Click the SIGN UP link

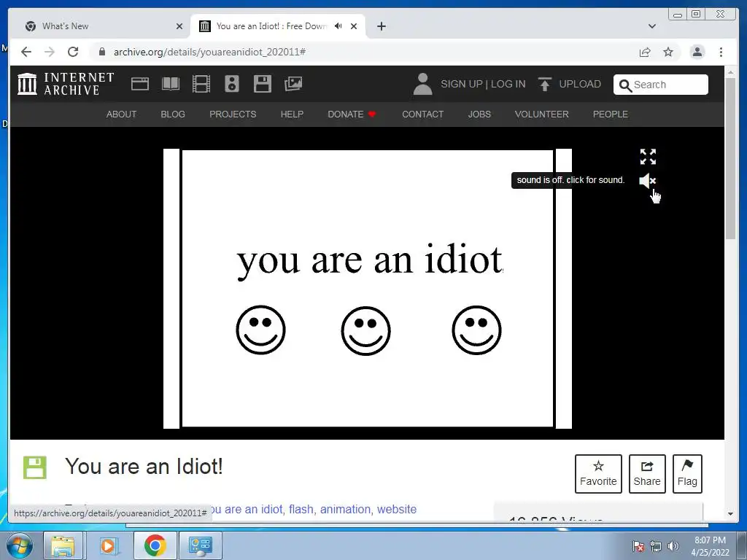coord(461,85)
